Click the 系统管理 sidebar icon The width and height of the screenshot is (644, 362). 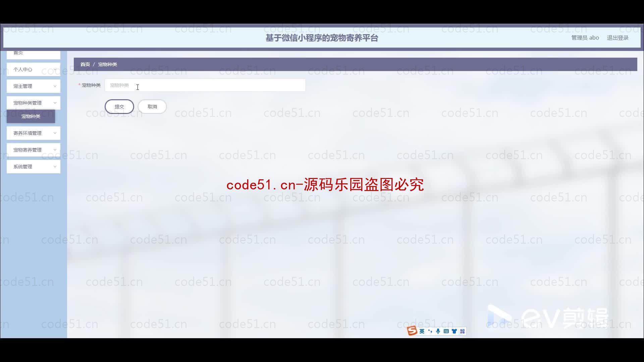click(x=34, y=166)
